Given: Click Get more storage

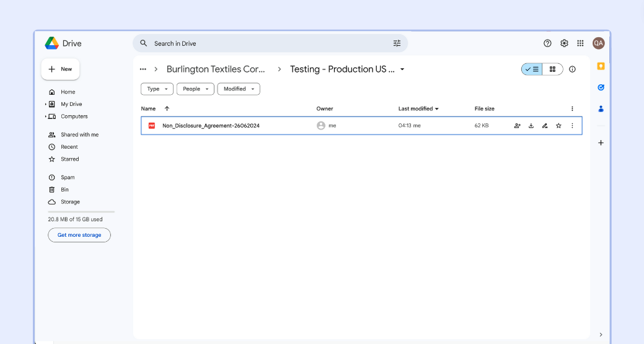Looking at the screenshot, I should click(x=79, y=236).
